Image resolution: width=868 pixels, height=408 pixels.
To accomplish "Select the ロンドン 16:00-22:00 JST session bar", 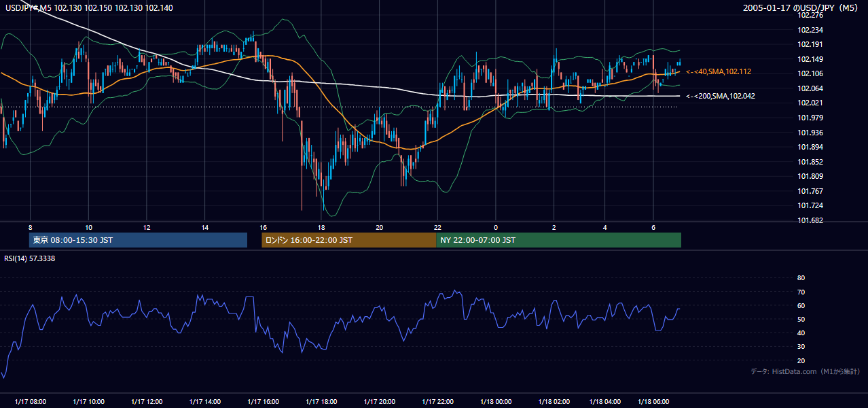I will [349, 240].
